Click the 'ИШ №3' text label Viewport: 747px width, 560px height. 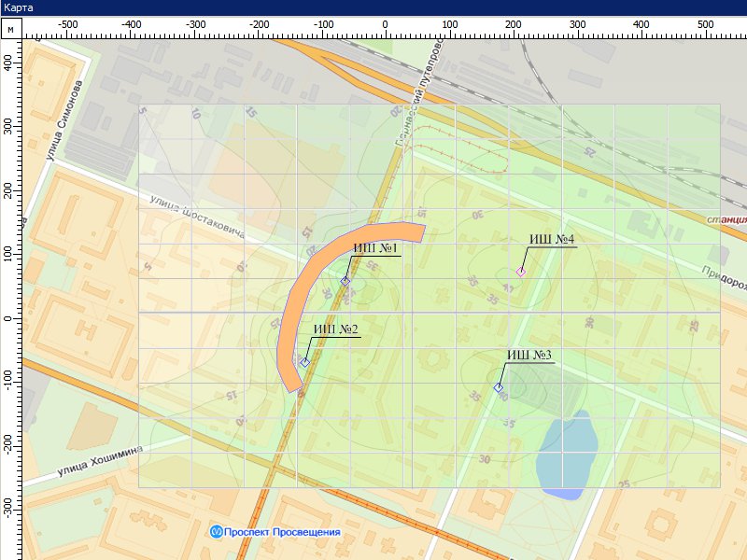(529, 355)
